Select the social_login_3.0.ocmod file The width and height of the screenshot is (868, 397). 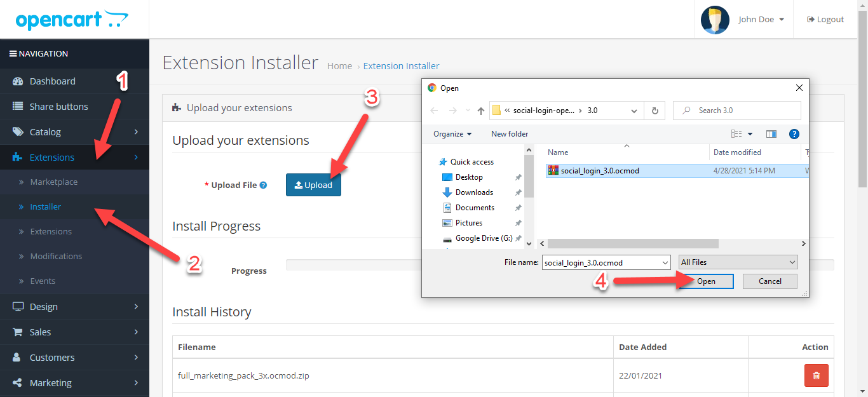point(677,171)
